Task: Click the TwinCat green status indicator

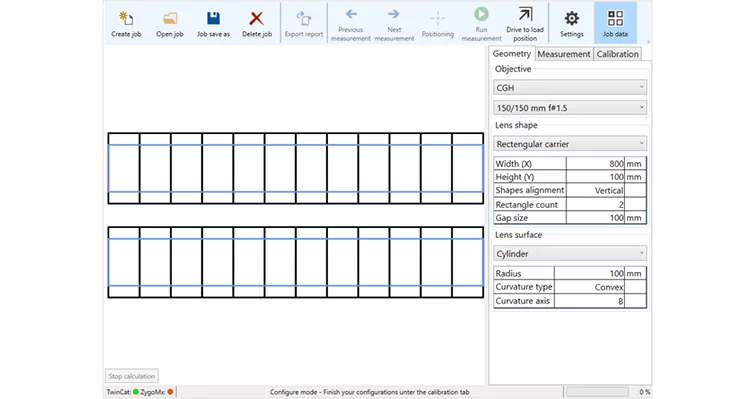Action: tap(136, 392)
